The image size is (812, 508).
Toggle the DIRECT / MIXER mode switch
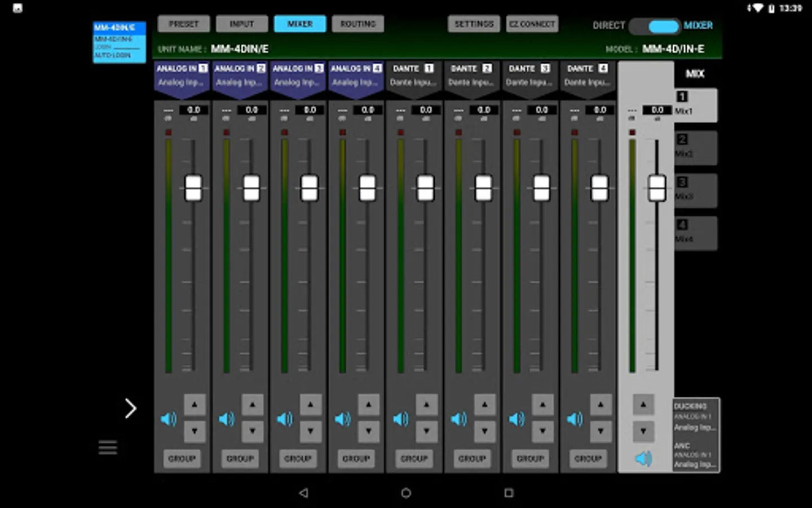[655, 26]
